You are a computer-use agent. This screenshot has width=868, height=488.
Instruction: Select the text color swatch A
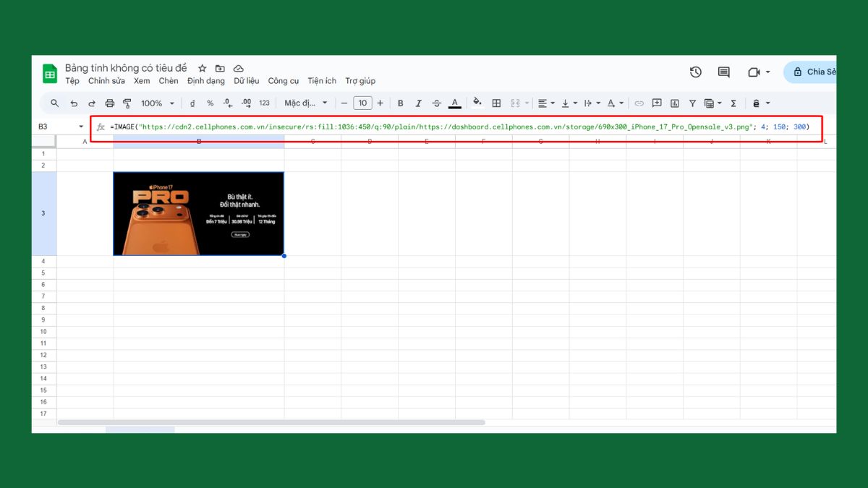tap(454, 103)
